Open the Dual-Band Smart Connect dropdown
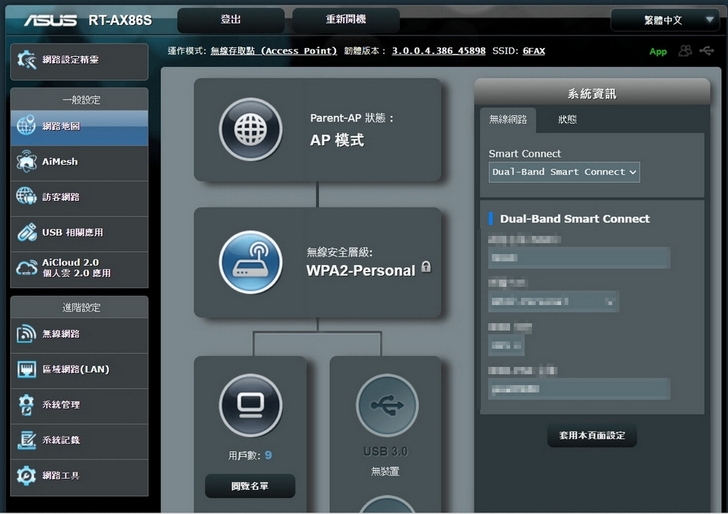 click(564, 172)
